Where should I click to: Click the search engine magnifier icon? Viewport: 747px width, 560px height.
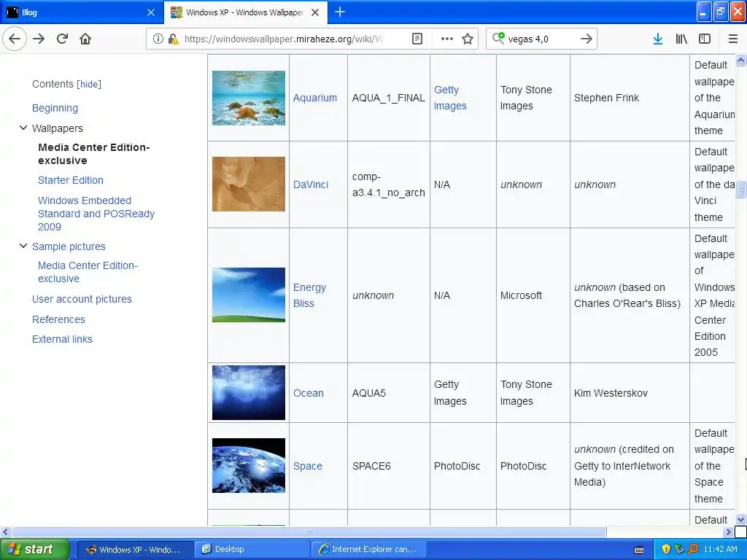pyautogui.click(x=498, y=38)
